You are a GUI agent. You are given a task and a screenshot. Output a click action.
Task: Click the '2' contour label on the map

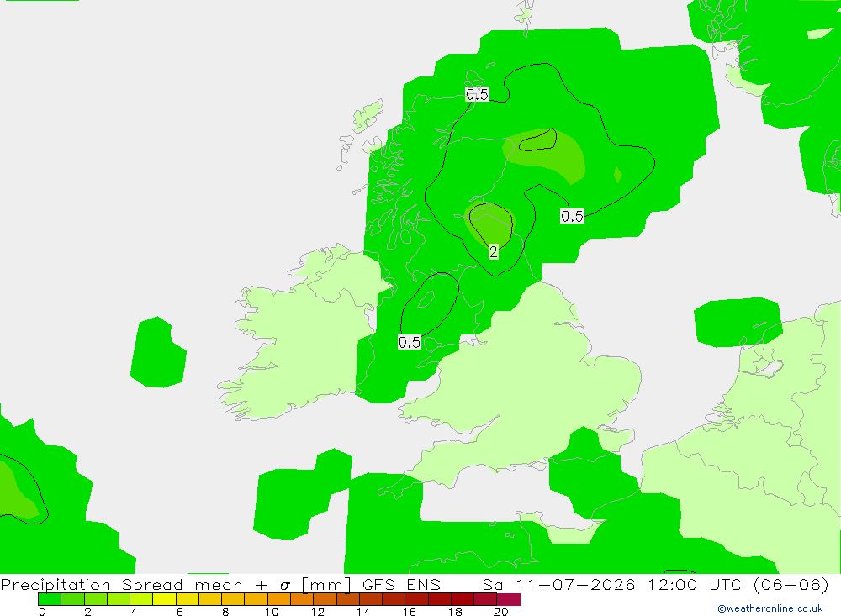click(494, 251)
